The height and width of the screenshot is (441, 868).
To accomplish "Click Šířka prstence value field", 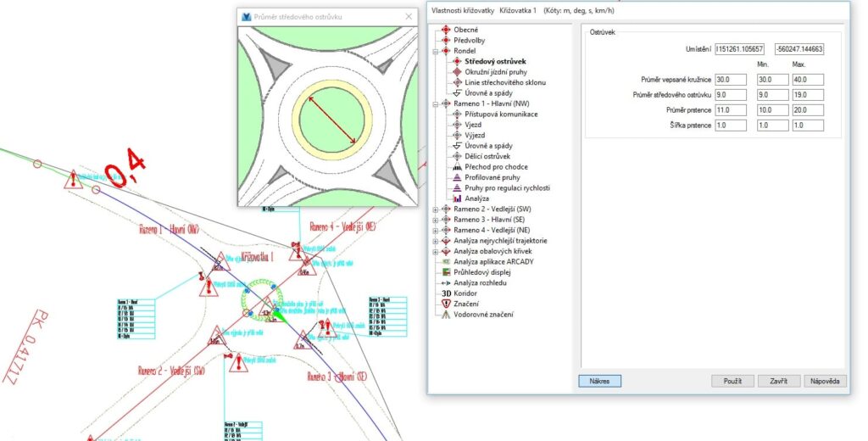I will click(x=730, y=126).
